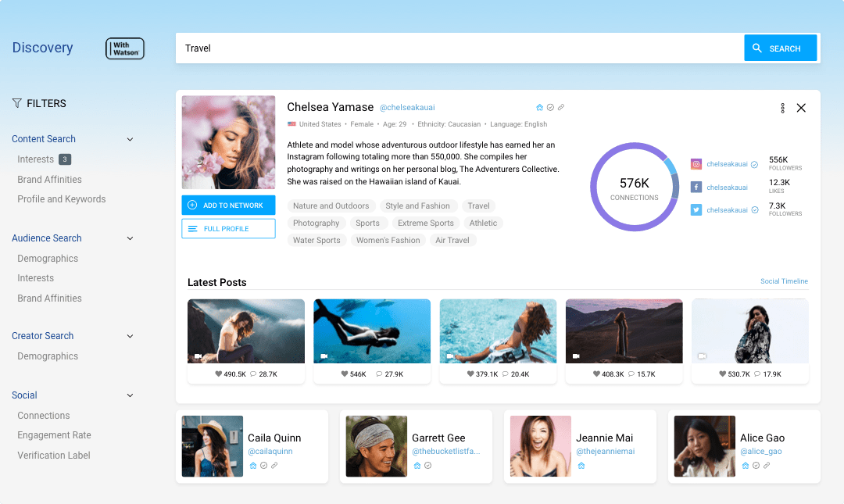The height and width of the screenshot is (504, 844).
Task: Click the heart icon on the 530.7K post
Action: coord(722,374)
